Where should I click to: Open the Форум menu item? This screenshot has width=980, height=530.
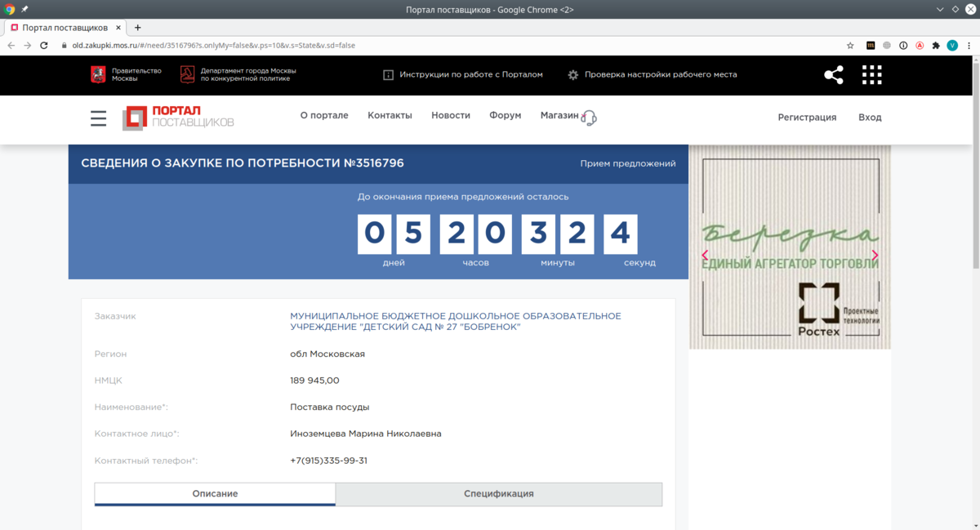[506, 115]
